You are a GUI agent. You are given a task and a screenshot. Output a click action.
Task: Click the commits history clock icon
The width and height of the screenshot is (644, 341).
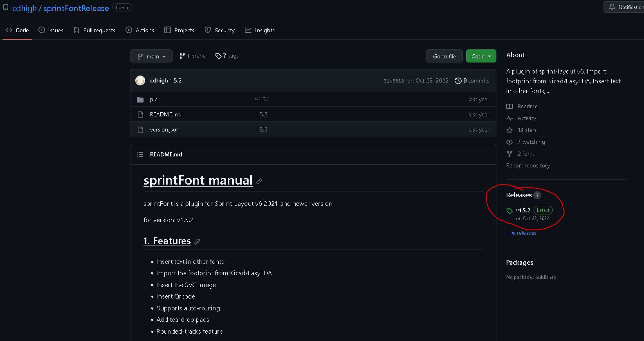click(x=458, y=81)
